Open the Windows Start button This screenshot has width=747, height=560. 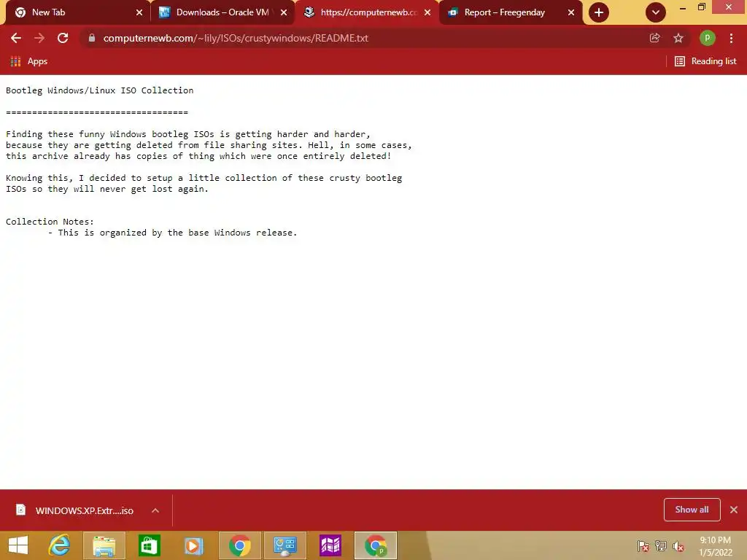pos(18,545)
